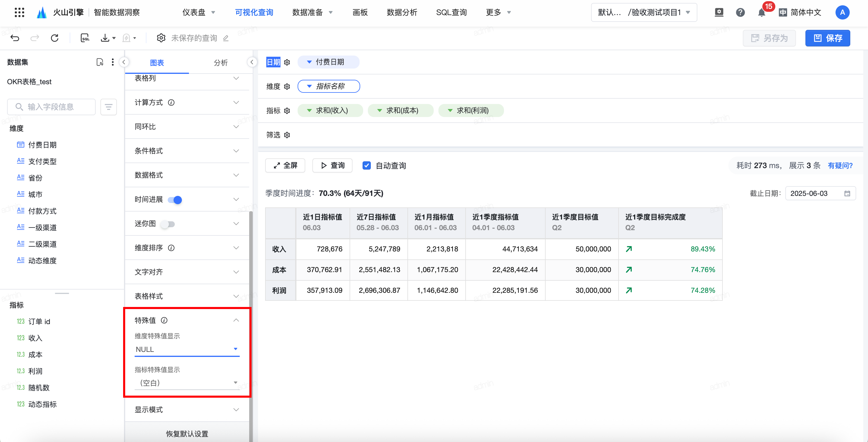
Task: Open 画板 in top nav
Action: point(360,12)
